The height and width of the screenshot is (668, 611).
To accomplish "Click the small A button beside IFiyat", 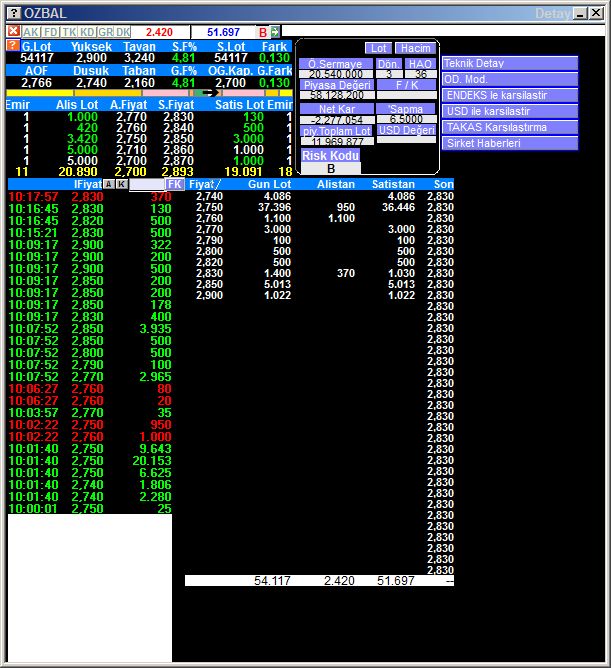I will point(109,184).
